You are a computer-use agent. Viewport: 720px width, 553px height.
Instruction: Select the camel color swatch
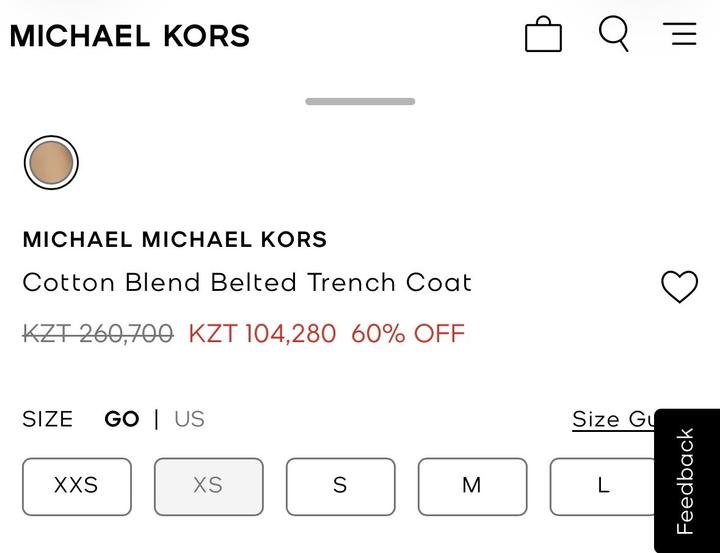coord(51,163)
